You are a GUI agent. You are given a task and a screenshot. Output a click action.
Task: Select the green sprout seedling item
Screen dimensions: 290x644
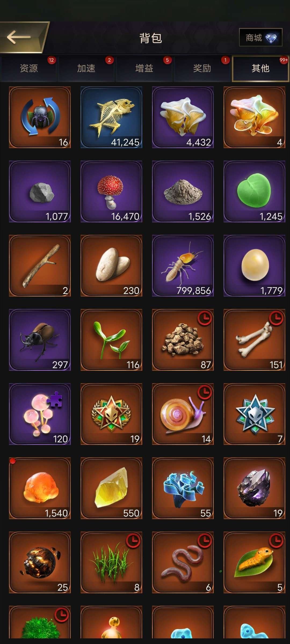pyautogui.click(x=111, y=340)
